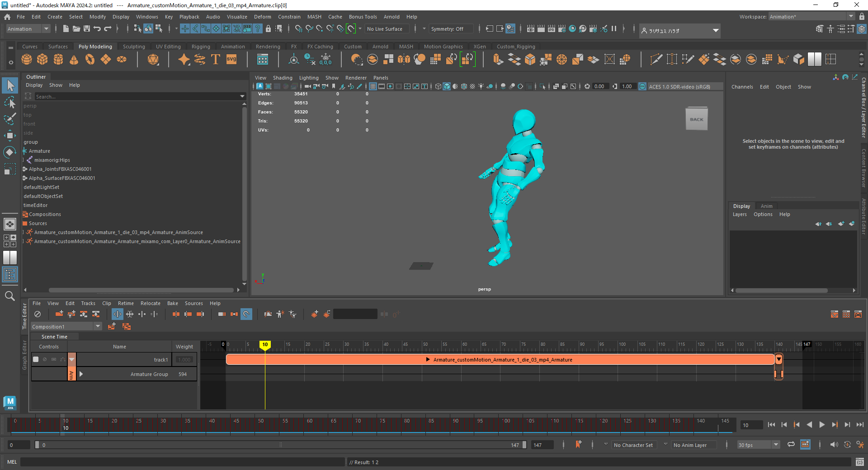Open the Animation menu set dropdown
The width and height of the screenshot is (868, 470).
[28, 29]
